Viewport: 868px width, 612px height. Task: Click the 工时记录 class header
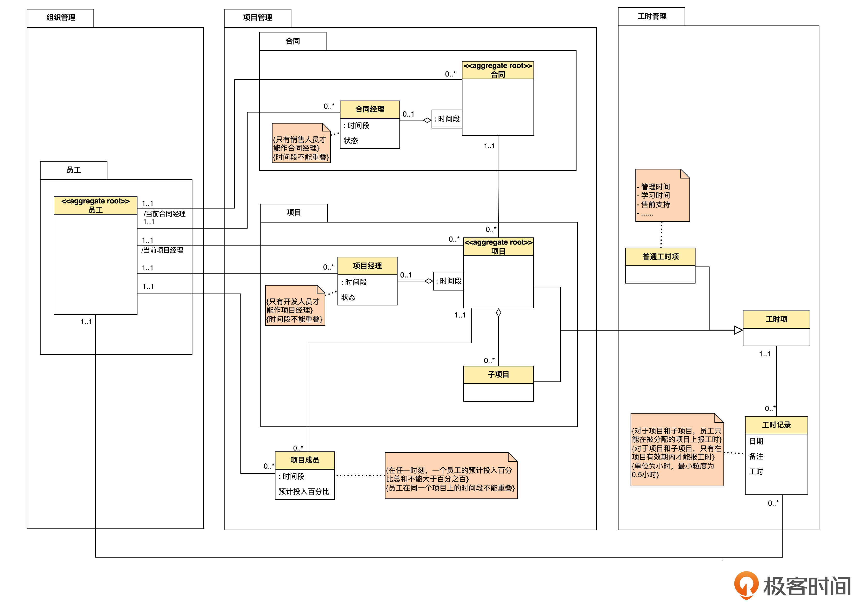pyautogui.click(x=776, y=425)
